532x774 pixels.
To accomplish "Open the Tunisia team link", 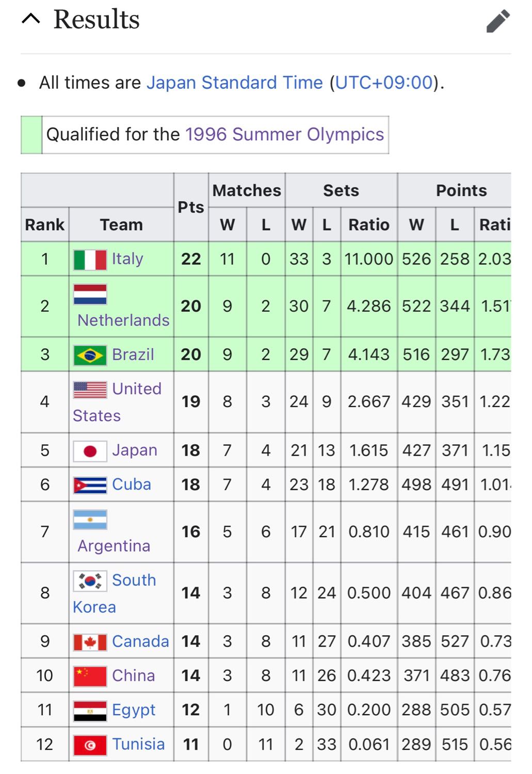I will [138, 744].
